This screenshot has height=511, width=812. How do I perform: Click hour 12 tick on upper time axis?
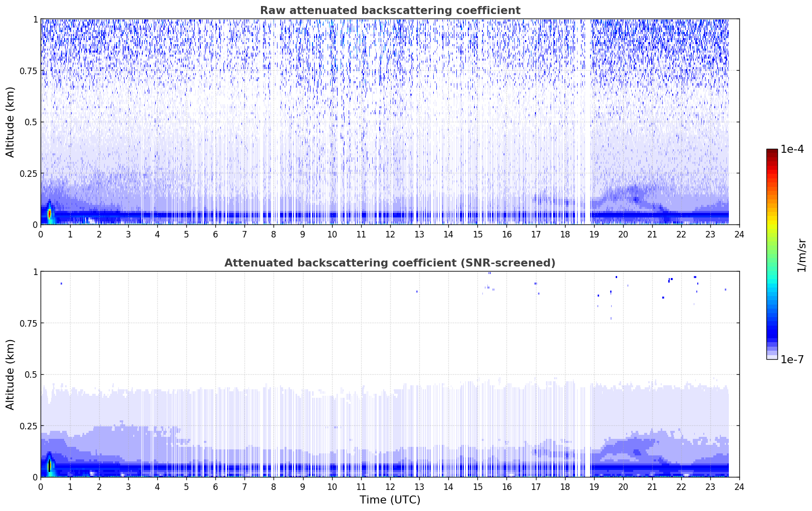click(x=390, y=234)
